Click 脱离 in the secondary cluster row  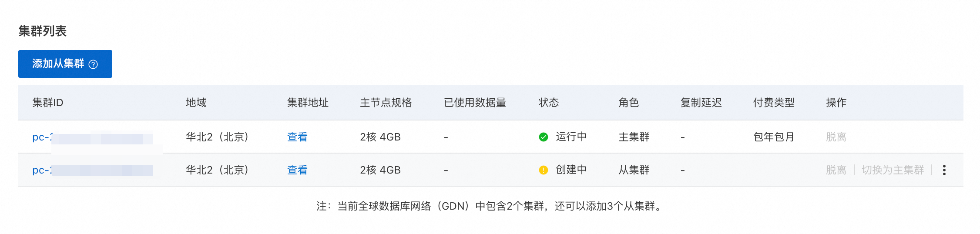(x=836, y=170)
